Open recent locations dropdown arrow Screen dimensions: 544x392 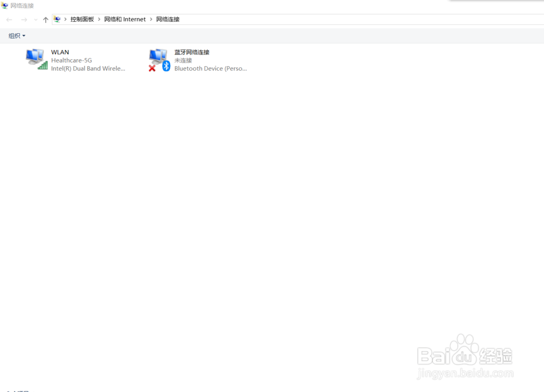coord(36,20)
